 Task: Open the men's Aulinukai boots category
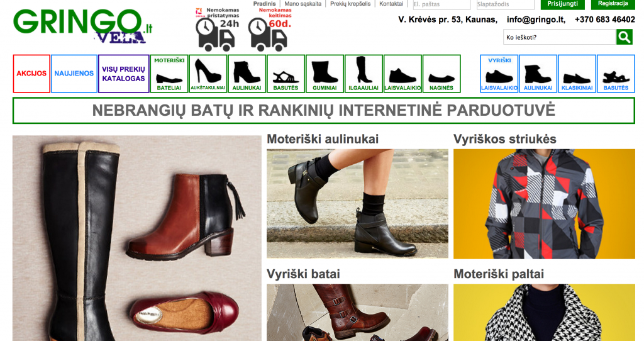(538, 74)
